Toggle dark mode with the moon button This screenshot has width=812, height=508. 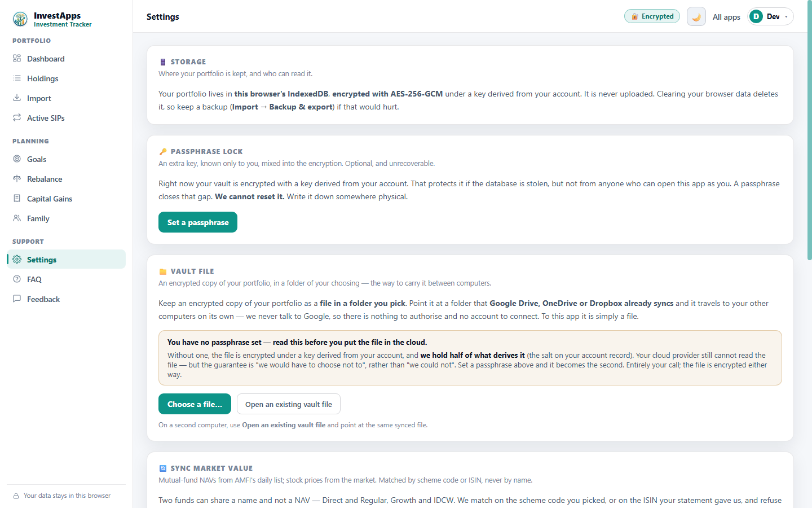coord(696,16)
